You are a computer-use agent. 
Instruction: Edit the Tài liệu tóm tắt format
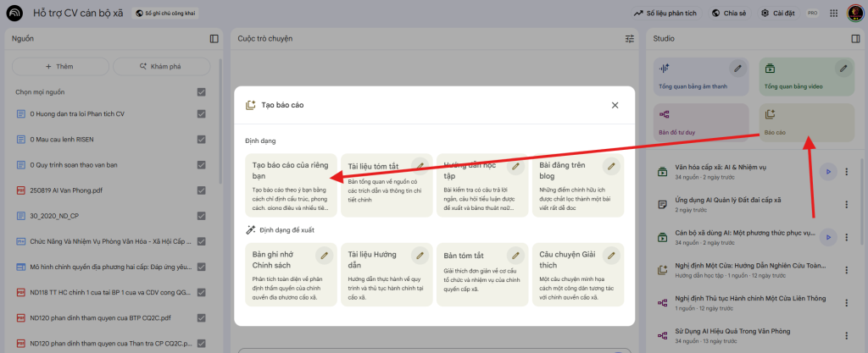point(419,166)
